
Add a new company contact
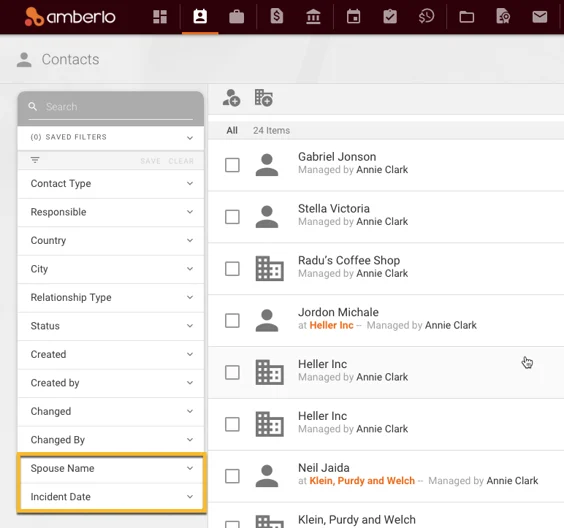(264, 98)
